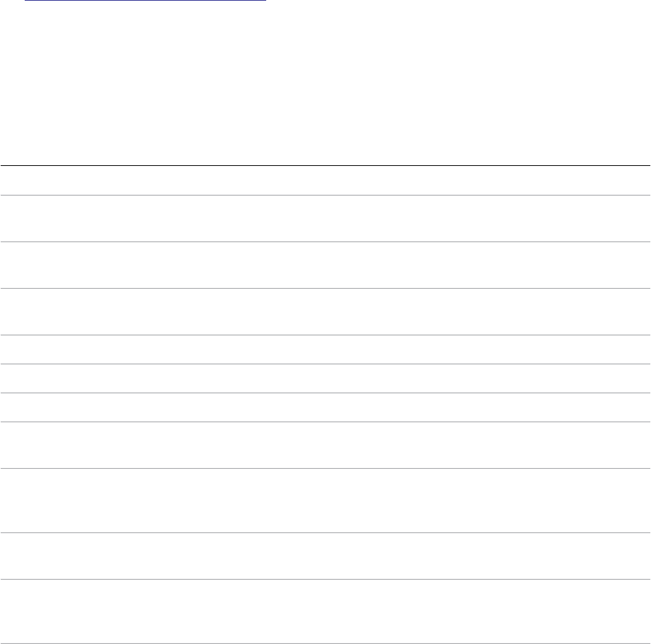Screen dimensions: 651x644
Task: Click the blue underlined link at top
Action: click(145, 1)
